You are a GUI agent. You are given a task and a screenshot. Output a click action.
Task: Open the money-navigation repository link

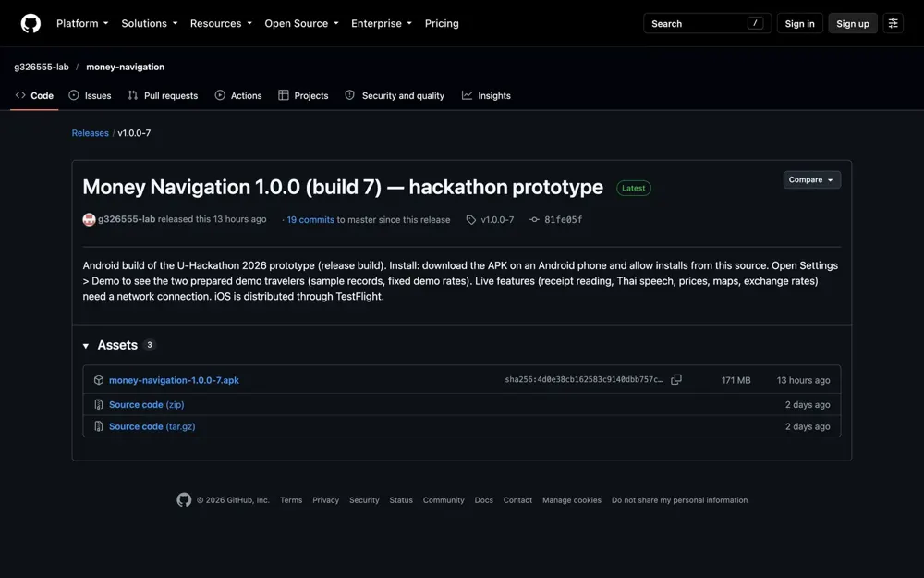click(x=125, y=67)
